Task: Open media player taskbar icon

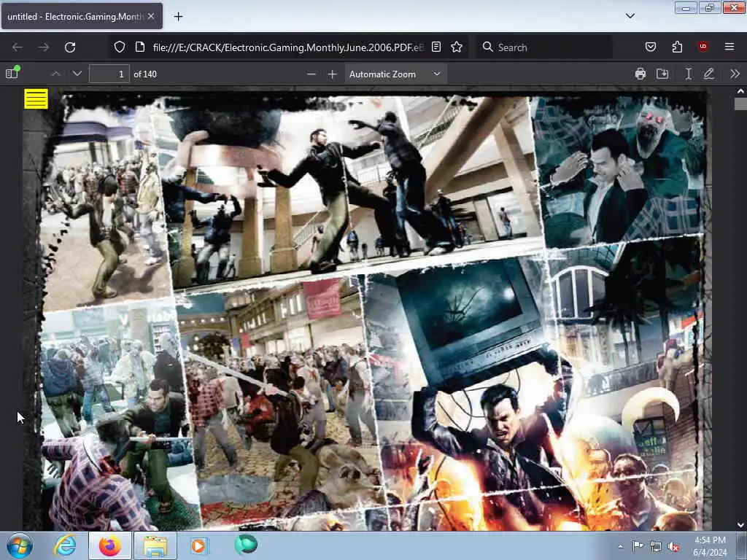Action: click(199, 545)
